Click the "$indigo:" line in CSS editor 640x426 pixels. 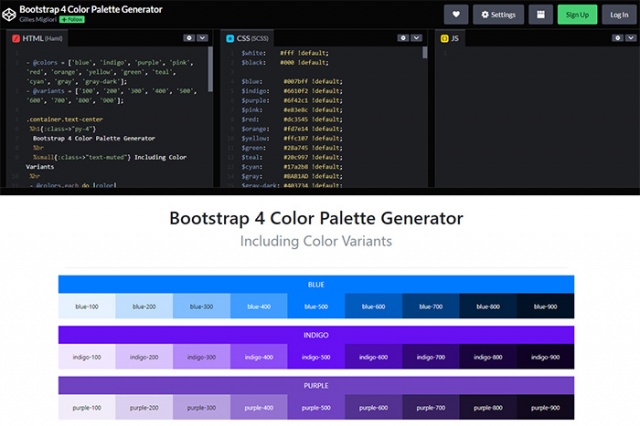pyautogui.click(x=292, y=91)
